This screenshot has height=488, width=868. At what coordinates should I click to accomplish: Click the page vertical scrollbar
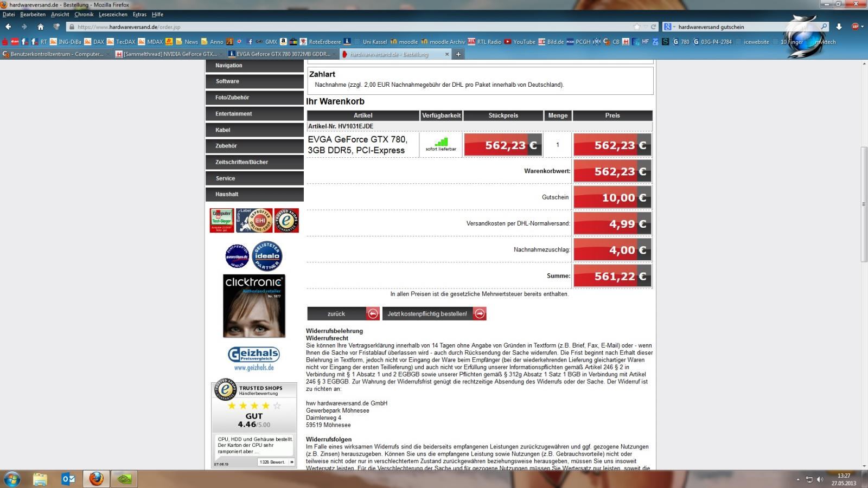[x=864, y=204]
